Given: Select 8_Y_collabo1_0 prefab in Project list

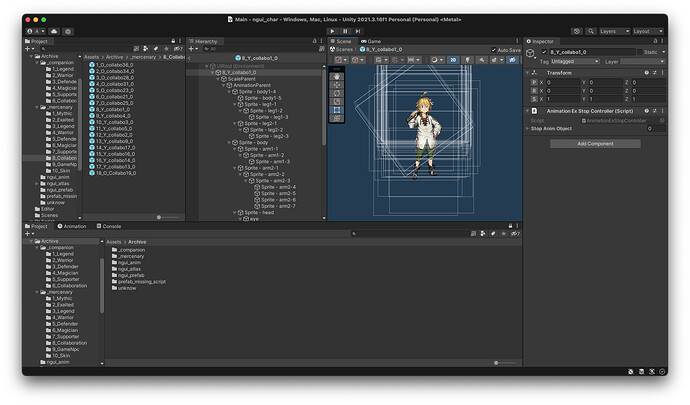Looking at the screenshot, I should pyautogui.click(x=113, y=109).
